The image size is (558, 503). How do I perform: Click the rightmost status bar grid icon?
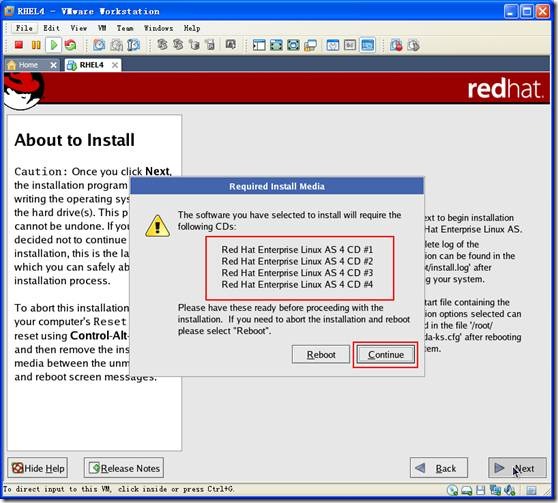[x=531, y=491]
